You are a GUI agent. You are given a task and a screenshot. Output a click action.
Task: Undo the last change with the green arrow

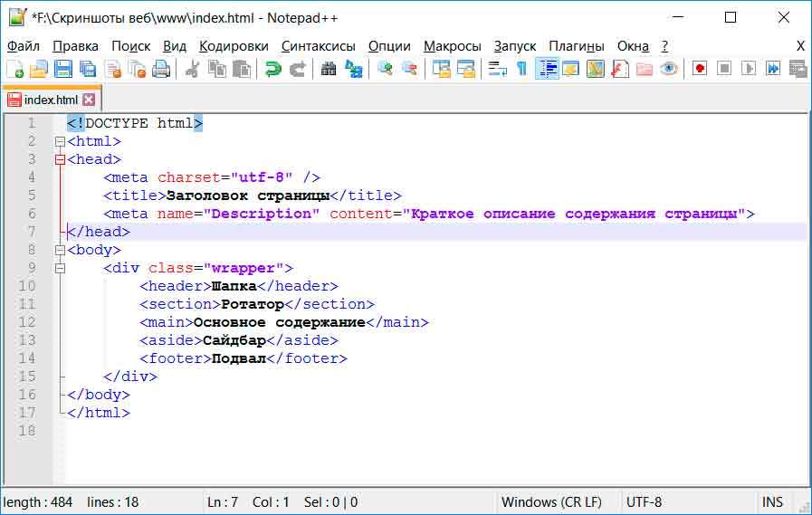coord(272,69)
